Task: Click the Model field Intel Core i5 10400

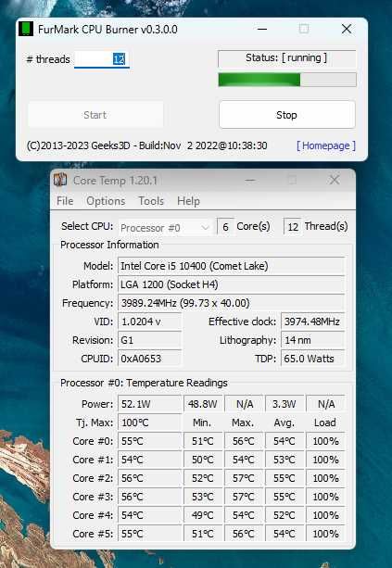Action: [x=231, y=266]
